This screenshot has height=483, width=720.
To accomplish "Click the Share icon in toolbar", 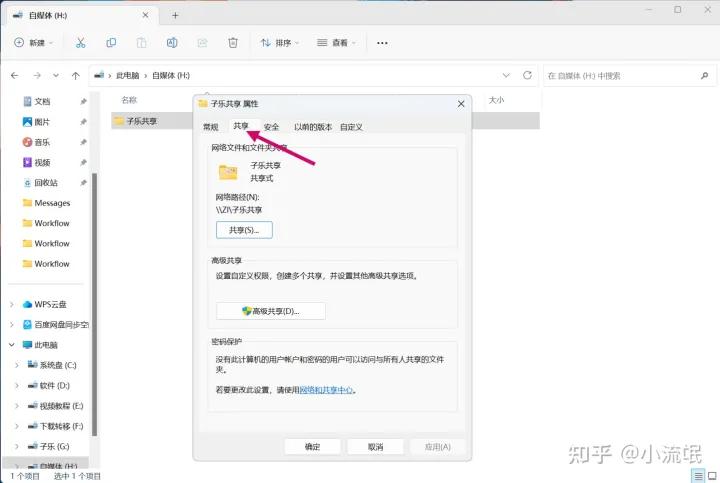I will click(x=202, y=43).
